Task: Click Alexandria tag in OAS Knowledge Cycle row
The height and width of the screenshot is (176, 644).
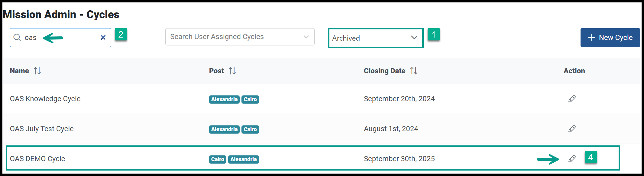Action: click(224, 99)
